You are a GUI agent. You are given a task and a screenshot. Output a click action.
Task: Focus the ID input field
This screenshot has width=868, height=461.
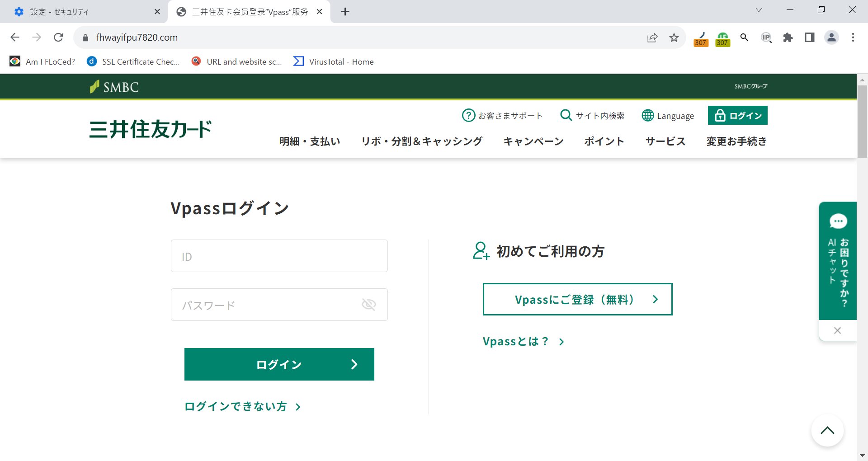[x=279, y=256]
